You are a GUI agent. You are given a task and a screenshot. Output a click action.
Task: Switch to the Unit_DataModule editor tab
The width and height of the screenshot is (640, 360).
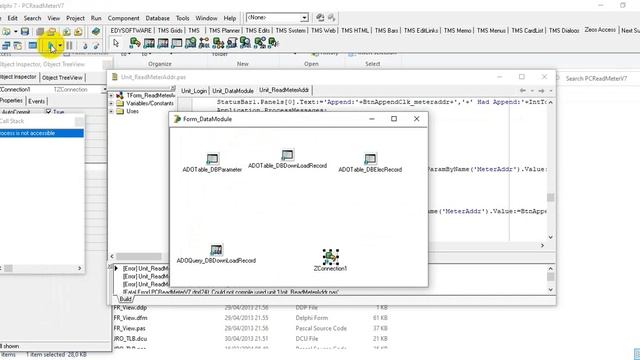[x=233, y=91]
